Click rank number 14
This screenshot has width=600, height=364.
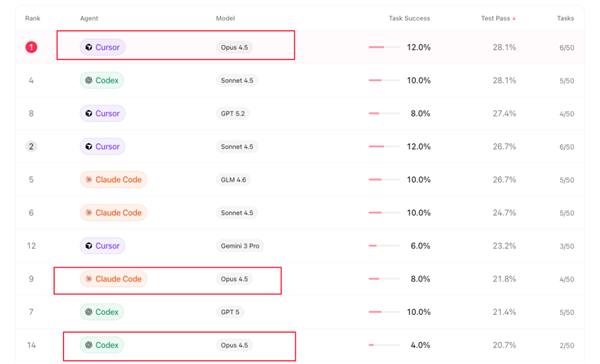pos(31,345)
